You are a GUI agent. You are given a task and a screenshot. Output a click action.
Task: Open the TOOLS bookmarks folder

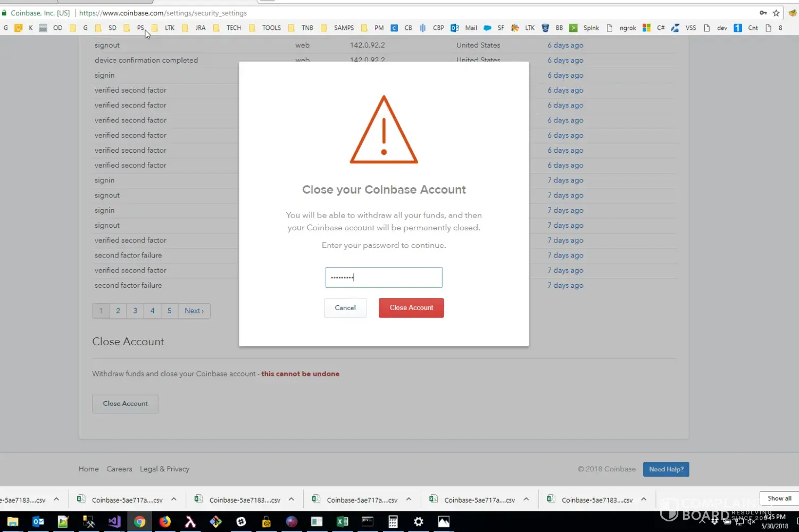(265, 28)
